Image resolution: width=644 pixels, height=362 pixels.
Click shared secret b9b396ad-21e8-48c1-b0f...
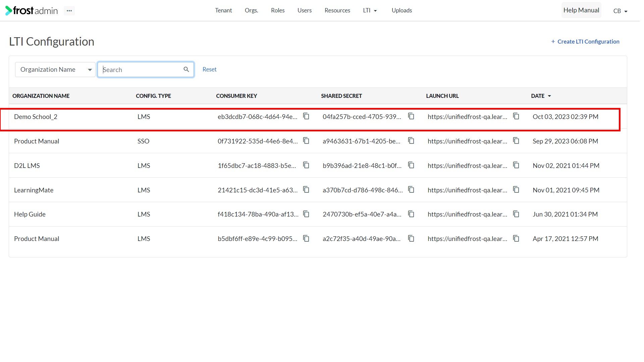(362, 166)
